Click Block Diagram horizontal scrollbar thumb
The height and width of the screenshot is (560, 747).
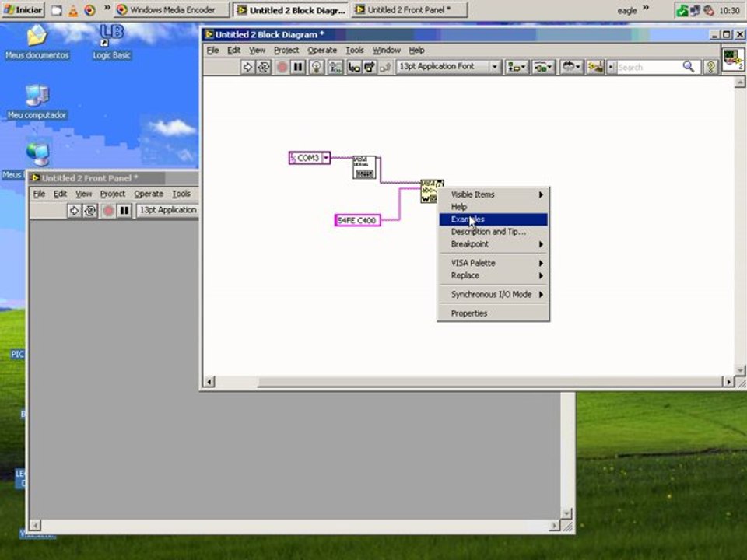(491, 381)
